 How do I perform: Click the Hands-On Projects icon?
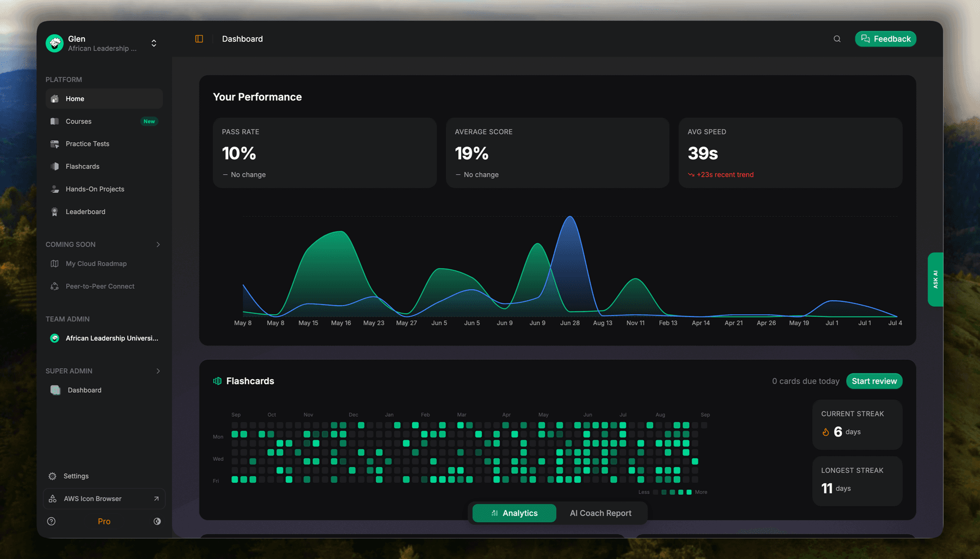tap(54, 189)
